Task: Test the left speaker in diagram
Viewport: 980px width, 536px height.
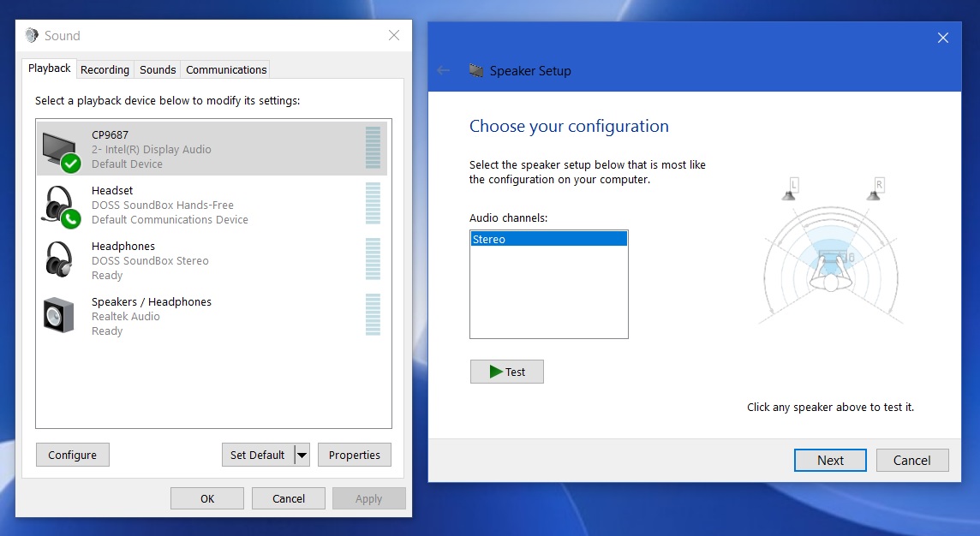Action: [790, 190]
